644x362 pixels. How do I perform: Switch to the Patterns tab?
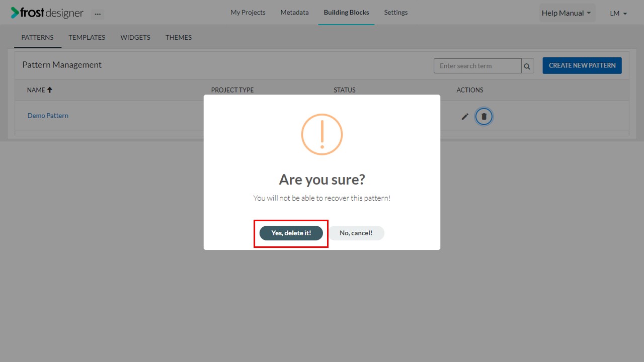[x=38, y=37]
